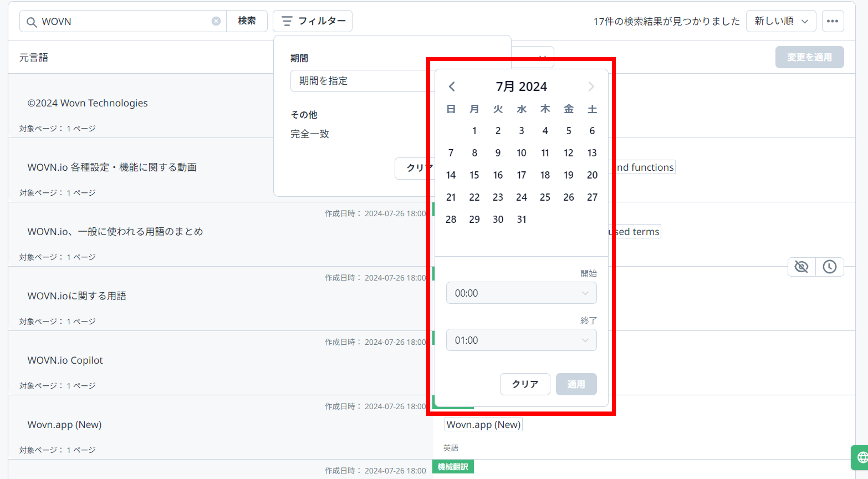
Task: Toggle the 完全一致 exact match option
Action: click(x=310, y=134)
